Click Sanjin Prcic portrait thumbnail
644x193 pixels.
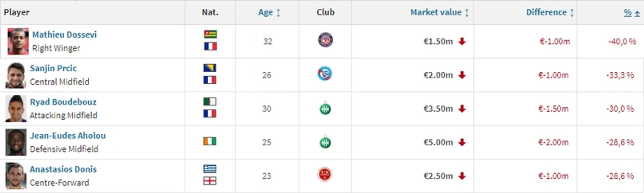click(x=16, y=75)
